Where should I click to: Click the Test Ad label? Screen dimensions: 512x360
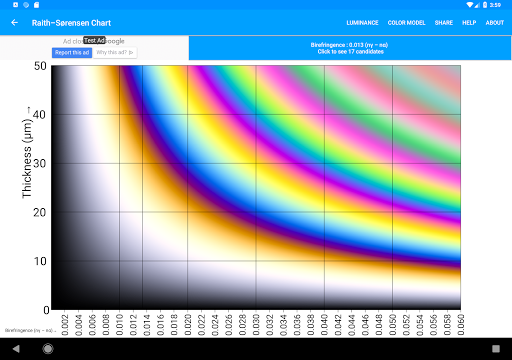[94, 40]
